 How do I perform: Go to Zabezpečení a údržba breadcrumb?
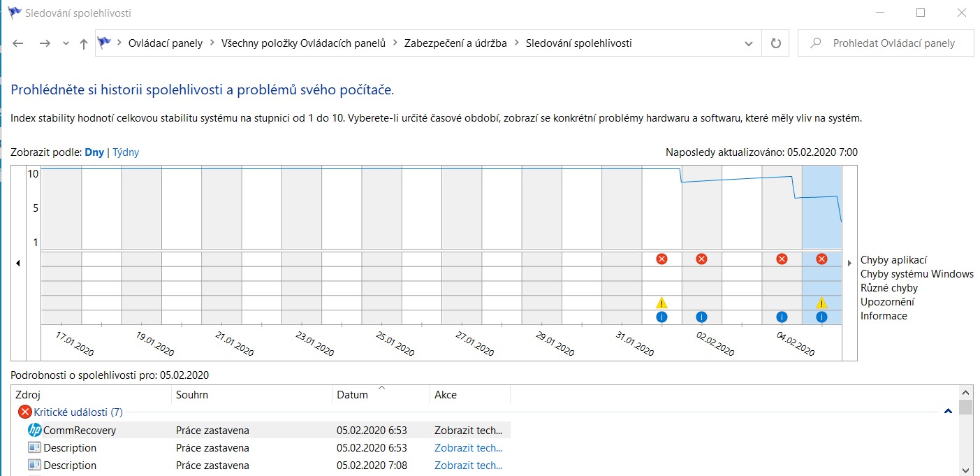tap(455, 43)
